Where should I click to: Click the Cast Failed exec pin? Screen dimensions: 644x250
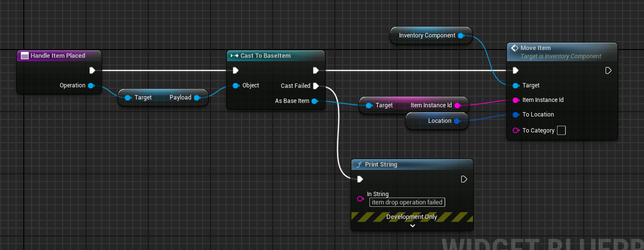pos(315,86)
